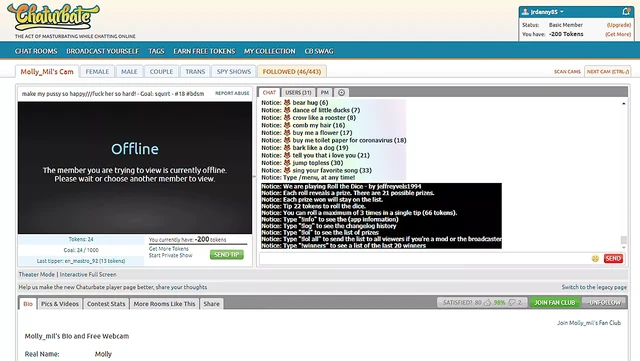The height and width of the screenshot is (361, 640).
Task: Click the 'Goal: 24 / 1000' text
Action: [x=81, y=250]
